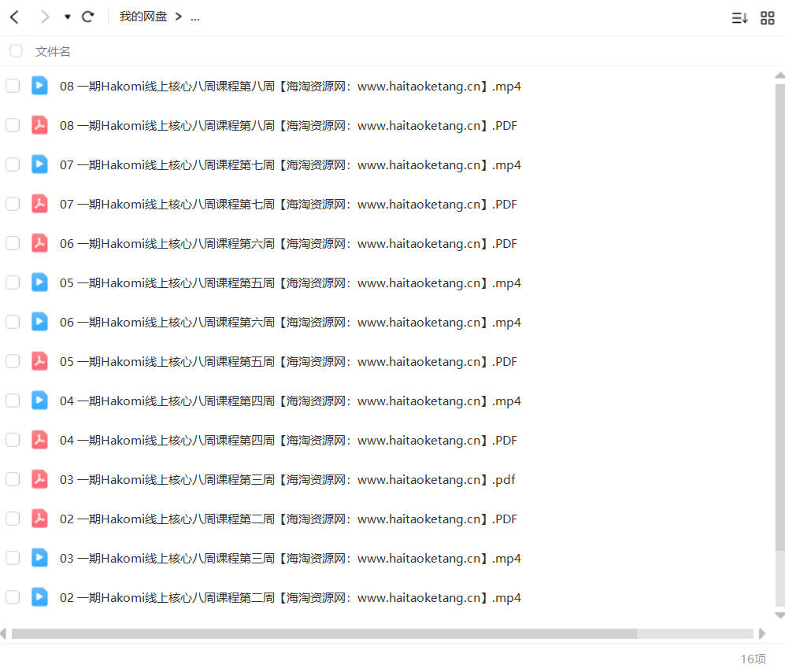785x672 pixels.
Task: Select file name 07 第七周 .mp4
Action: click(x=291, y=165)
